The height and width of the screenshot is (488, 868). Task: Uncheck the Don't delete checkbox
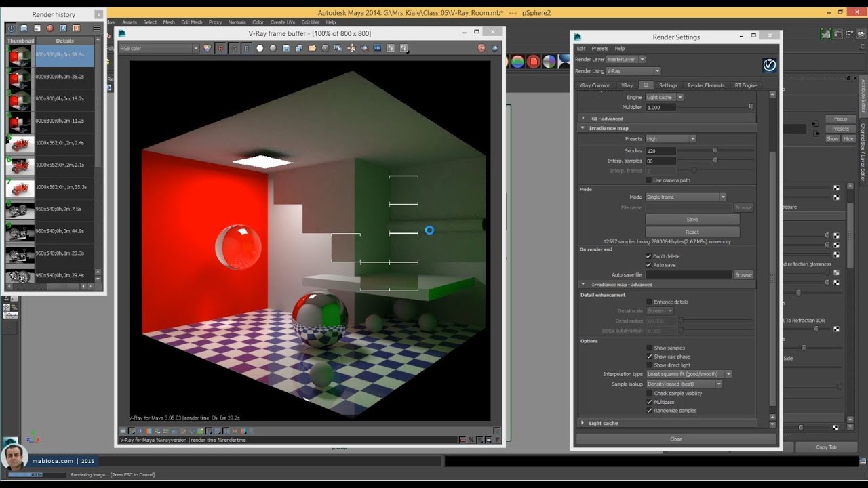pyautogui.click(x=649, y=256)
